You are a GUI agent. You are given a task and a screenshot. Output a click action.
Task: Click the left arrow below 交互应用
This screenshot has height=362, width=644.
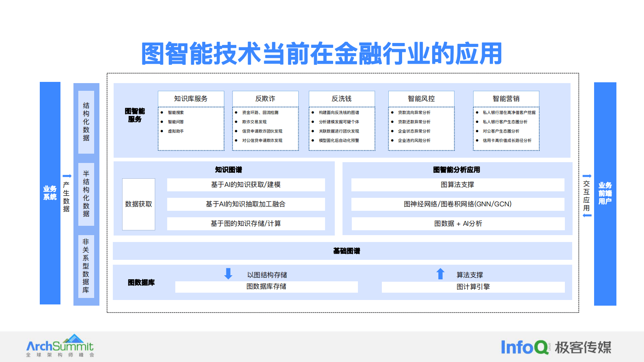pyautogui.click(x=587, y=215)
